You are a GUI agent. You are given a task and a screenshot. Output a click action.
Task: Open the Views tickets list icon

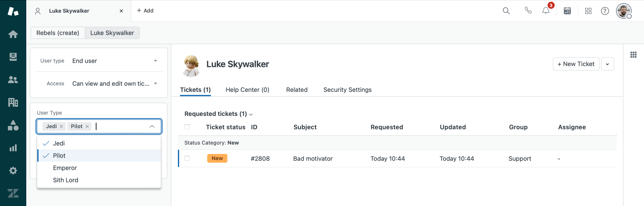tap(13, 57)
